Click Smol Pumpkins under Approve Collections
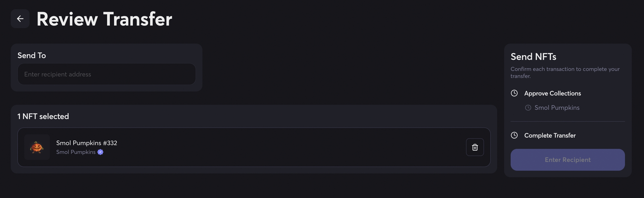 pos(557,108)
